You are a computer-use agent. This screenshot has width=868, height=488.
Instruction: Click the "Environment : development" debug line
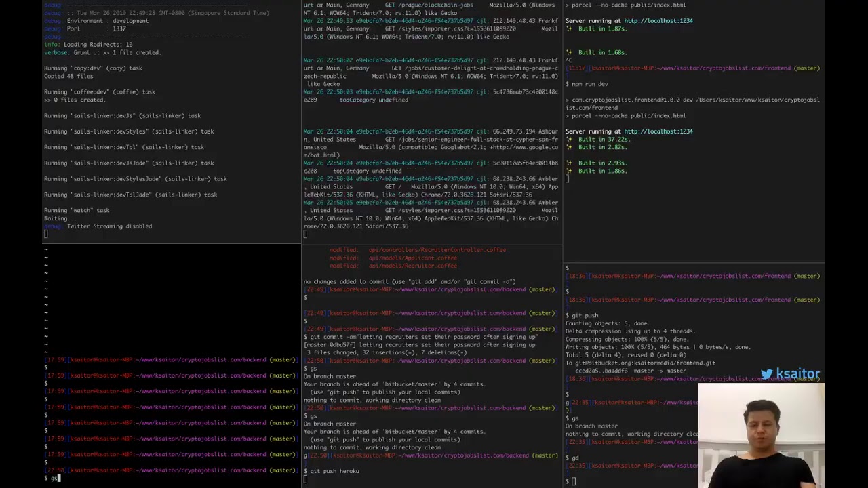[x=96, y=21]
